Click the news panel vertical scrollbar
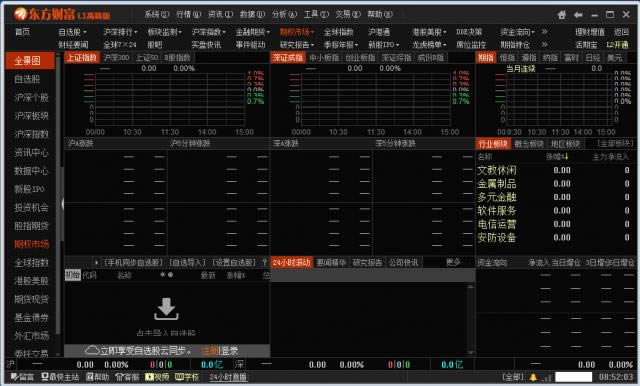This screenshot has width=640, height=386. coord(471,319)
